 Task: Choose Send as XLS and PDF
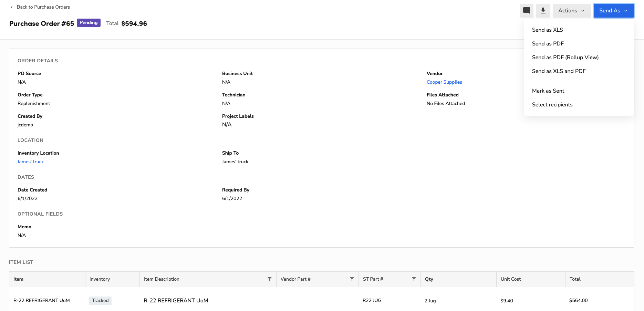coord(559,71)
